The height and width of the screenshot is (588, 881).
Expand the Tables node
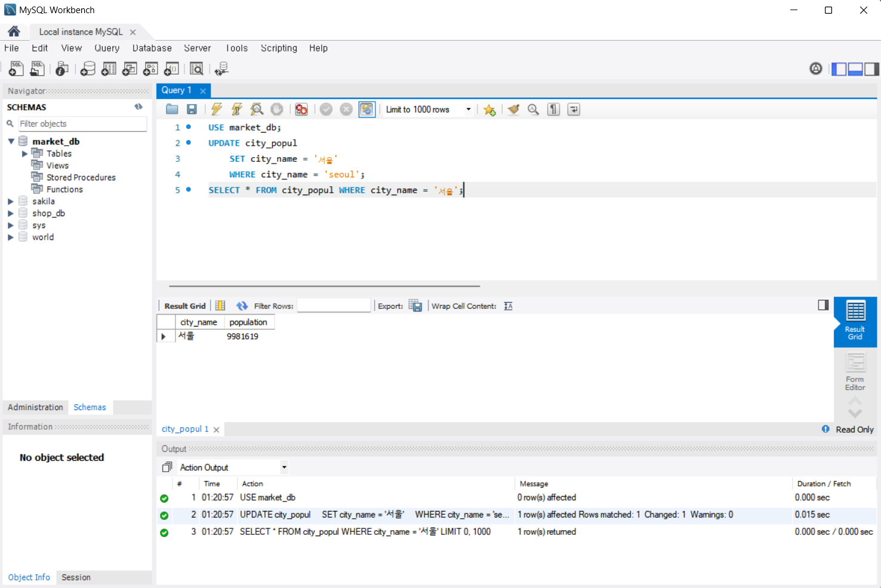[x=24, y=153]
